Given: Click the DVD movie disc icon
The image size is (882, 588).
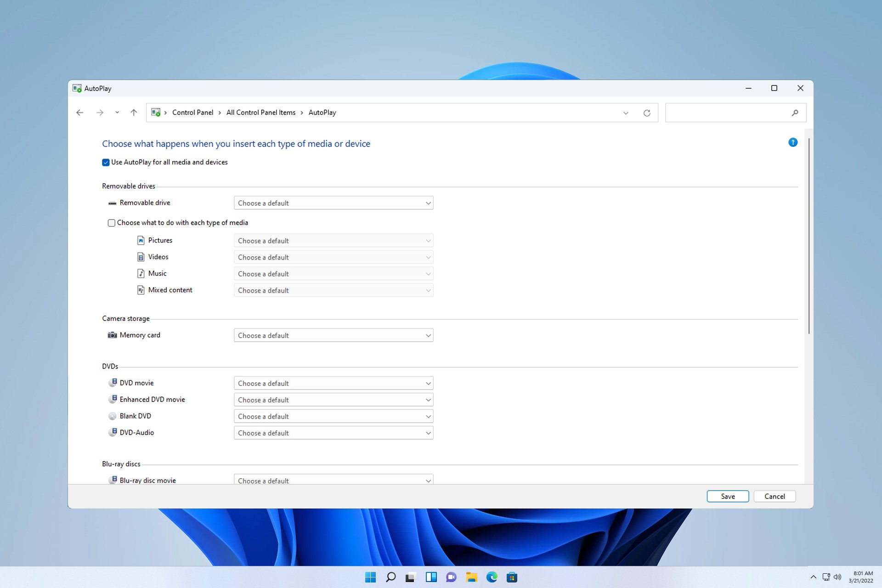Looking at the screenshot, I should tap(113, 383).
